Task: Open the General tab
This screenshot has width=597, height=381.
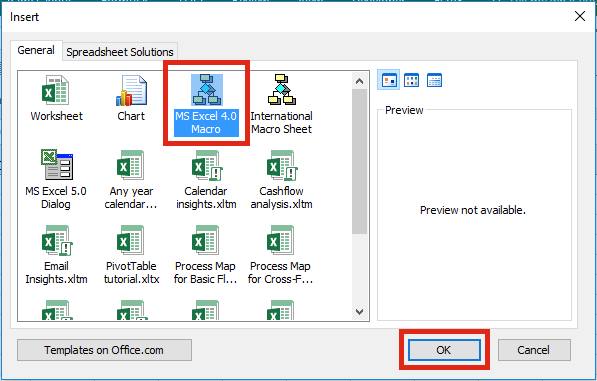Action: 36,50
